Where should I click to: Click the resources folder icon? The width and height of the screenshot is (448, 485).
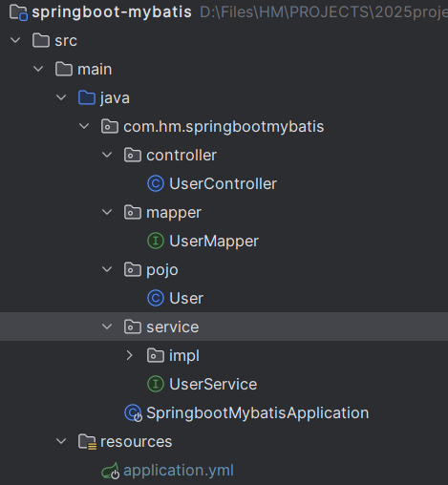(x=87, y=442)
